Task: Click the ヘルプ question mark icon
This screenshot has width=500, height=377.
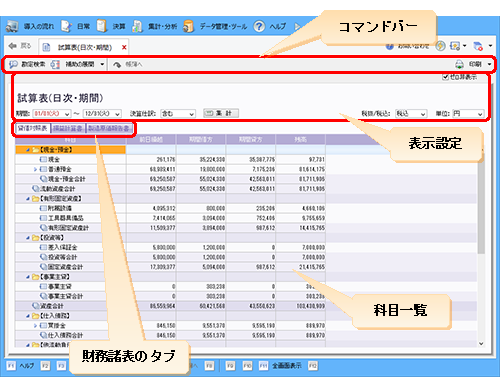Action: [259, 26]
